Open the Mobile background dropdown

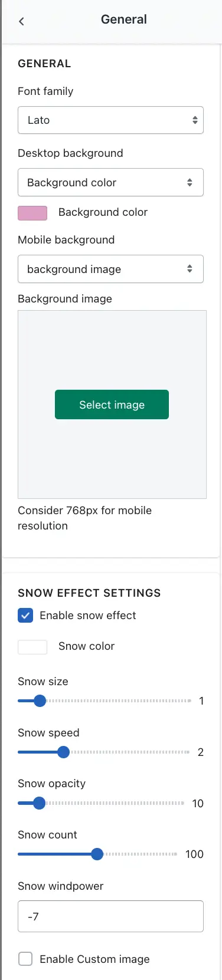[110, 269]
